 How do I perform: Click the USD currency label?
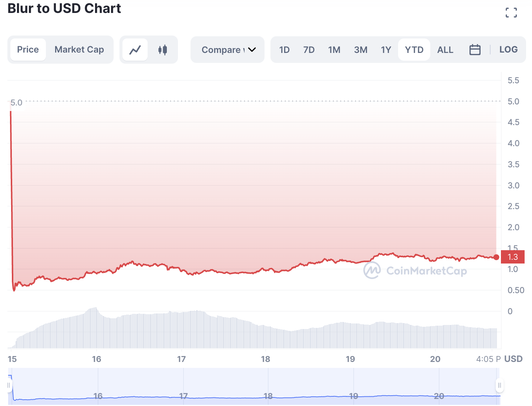(514, 359)
